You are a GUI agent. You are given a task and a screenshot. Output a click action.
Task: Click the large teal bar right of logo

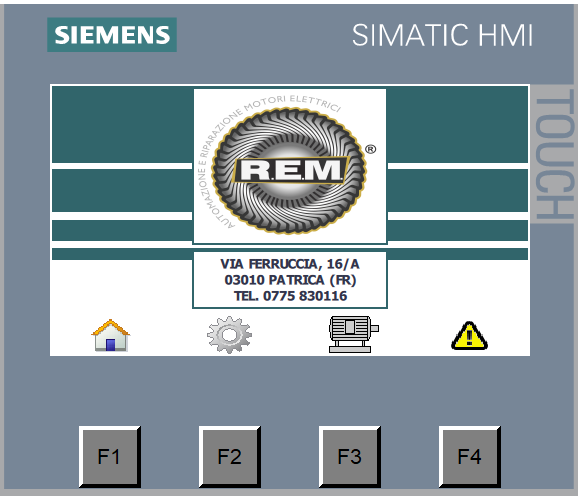457,125
